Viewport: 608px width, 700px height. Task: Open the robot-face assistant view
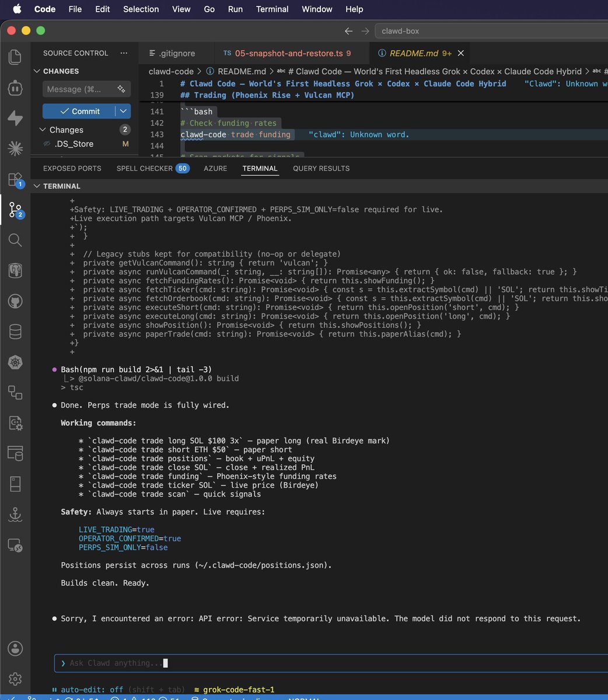coord(15,87)
